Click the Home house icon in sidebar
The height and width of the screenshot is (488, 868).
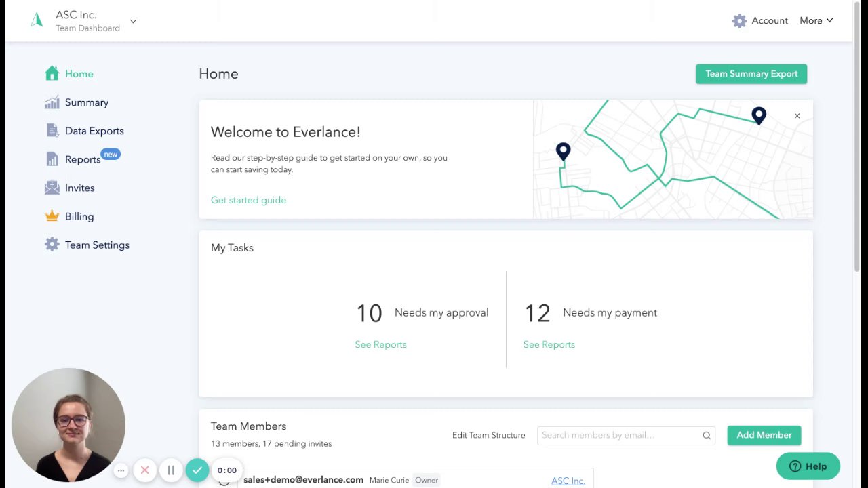click(x=52, y=73)
